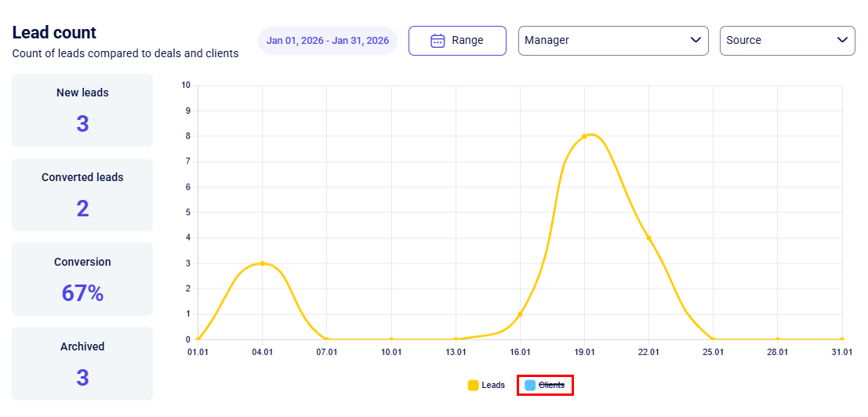Click the data point at 16.01

click(520, 314)
